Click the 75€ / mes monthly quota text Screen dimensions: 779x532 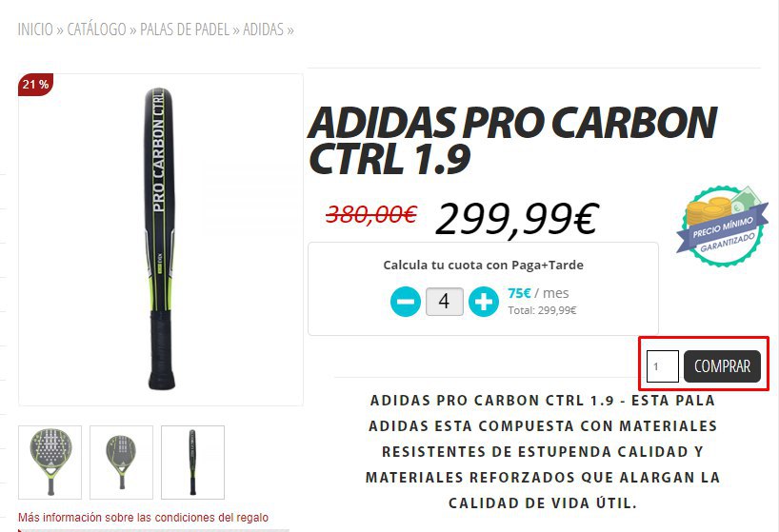pos(538,293)
